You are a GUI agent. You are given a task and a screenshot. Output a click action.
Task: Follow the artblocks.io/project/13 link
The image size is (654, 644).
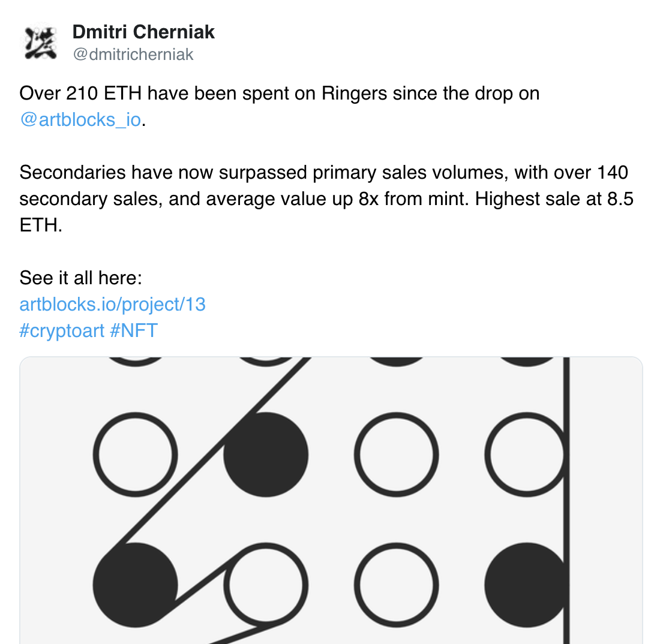[113, 304]
